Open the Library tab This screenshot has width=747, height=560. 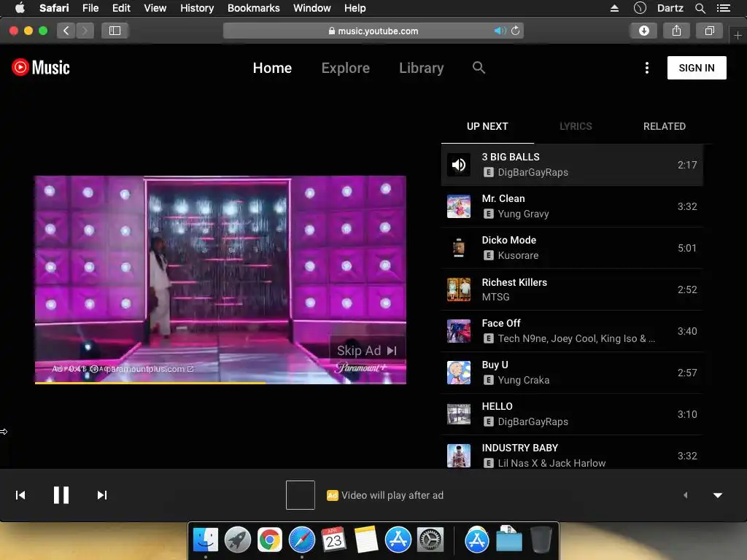tap(421, 68)
